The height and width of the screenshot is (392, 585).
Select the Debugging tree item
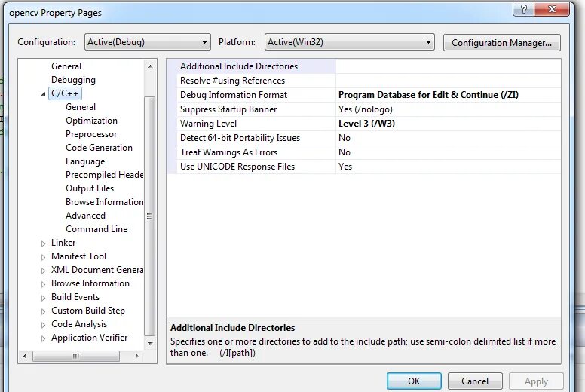[x=73, y=80]
